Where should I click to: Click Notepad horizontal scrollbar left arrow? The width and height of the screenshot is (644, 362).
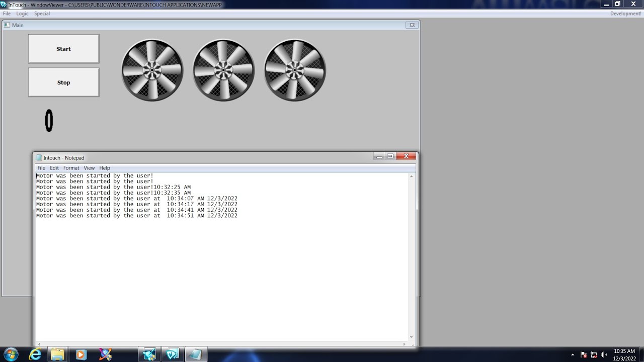click(39, 344)
